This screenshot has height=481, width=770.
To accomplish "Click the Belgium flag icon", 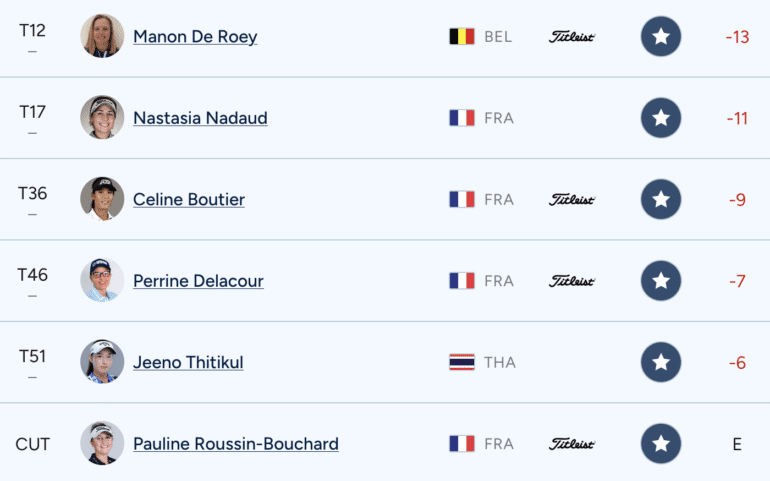I will (x=461, y=37).
